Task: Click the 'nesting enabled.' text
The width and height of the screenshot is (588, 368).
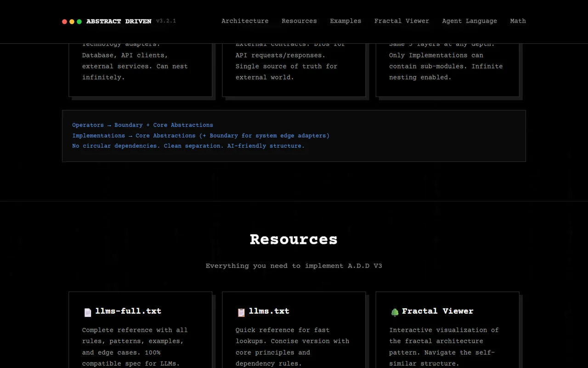Action: (420, 77)
